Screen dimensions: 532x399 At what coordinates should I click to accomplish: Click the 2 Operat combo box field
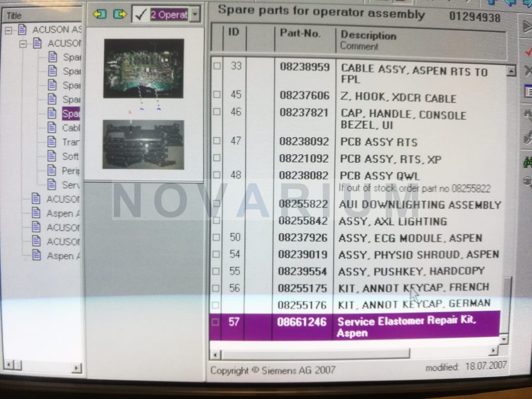coord(166,14)
